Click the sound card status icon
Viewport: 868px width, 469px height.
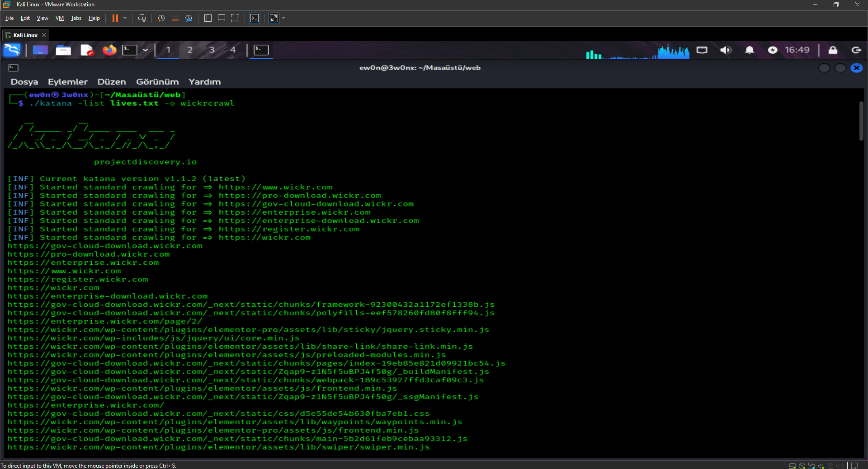(x=821, y=466)
